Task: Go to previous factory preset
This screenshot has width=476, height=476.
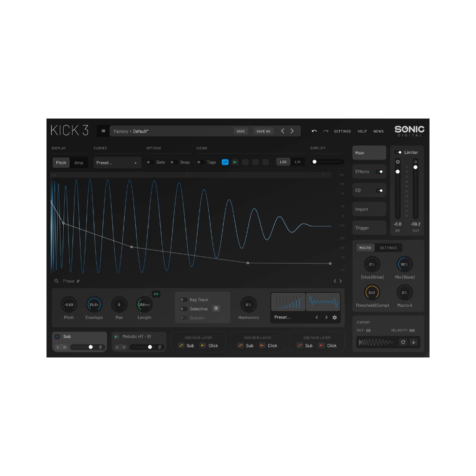Action: 283,131
